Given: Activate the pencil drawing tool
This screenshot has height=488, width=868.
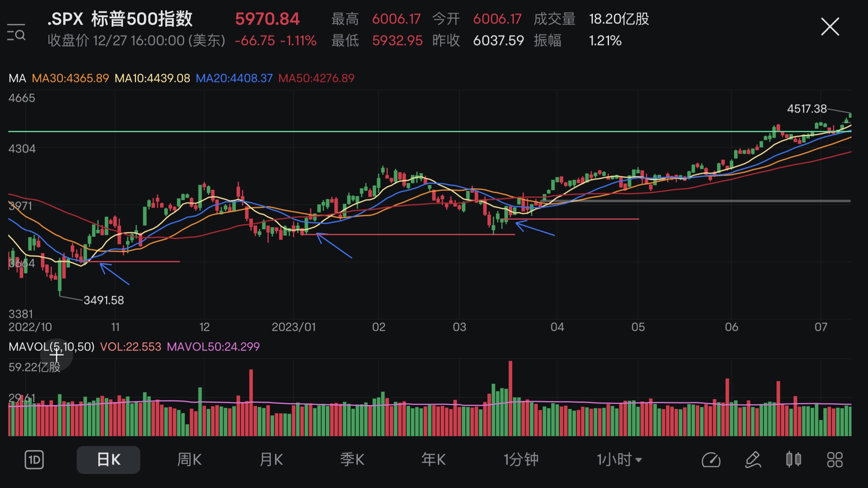Looking at the screenshot, I should tap(753, 460).
